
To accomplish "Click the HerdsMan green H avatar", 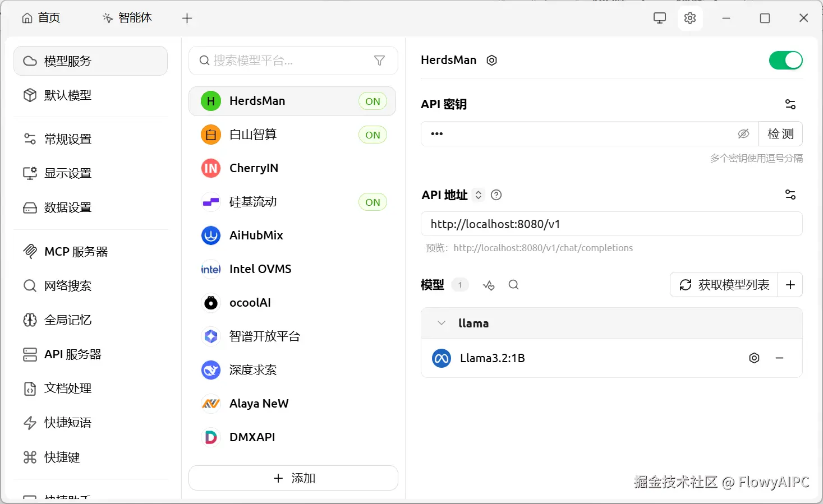I will point(211,101).
